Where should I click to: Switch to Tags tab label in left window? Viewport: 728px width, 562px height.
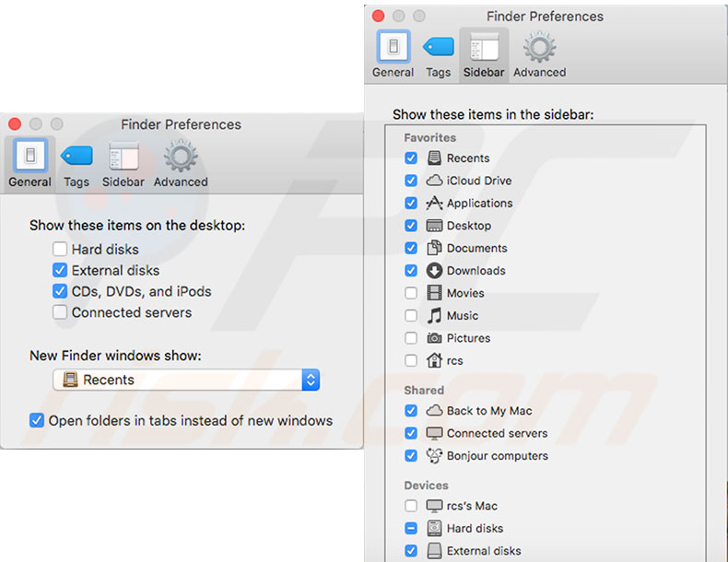click(76, 181)
